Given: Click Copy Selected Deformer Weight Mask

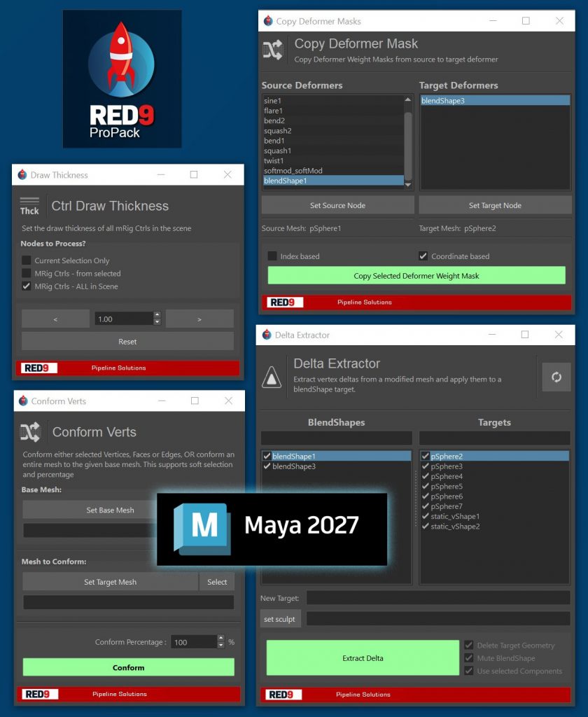Looking at the screenshot, I should (x=416, y=276).
